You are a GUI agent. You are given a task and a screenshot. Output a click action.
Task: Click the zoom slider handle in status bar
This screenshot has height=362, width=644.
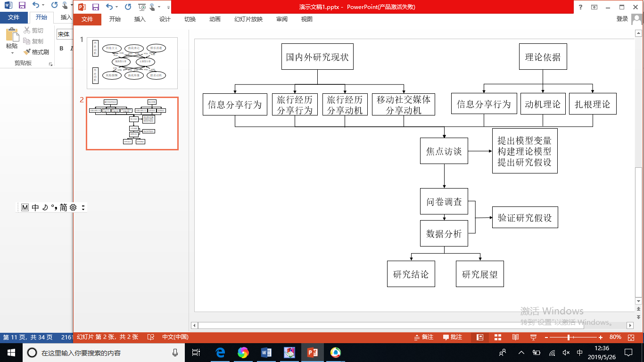point(569,337)
